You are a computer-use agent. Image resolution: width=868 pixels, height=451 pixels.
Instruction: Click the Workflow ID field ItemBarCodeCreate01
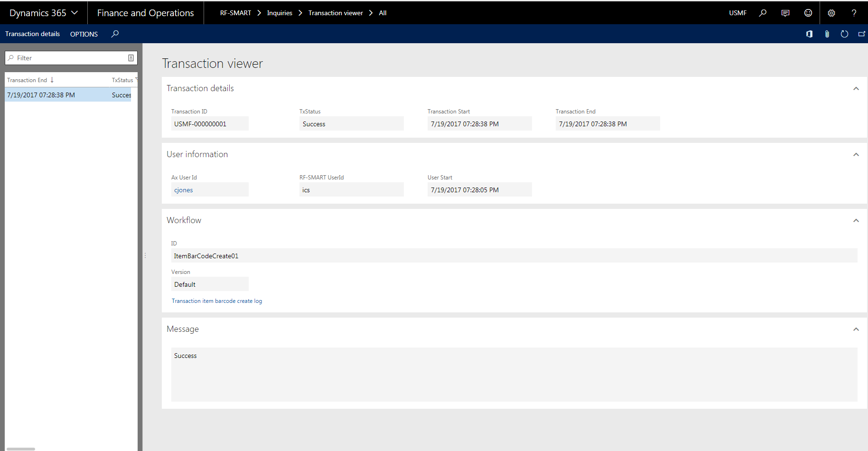(514, 255)
